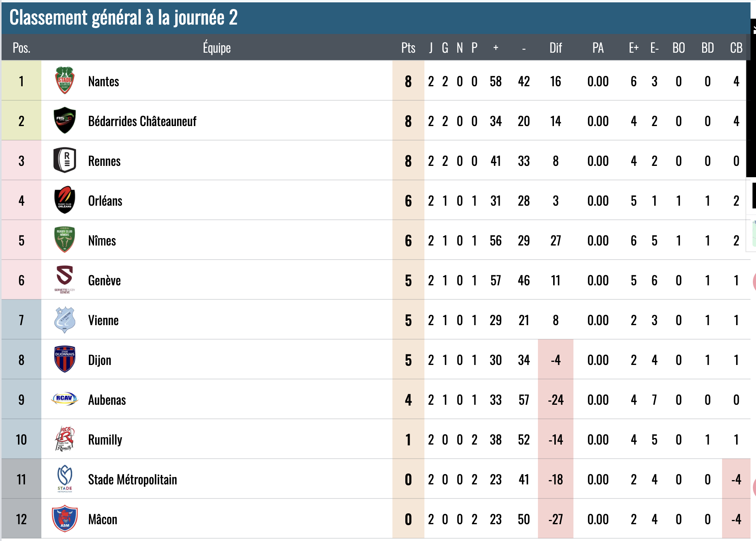This screenshot has width=756, height=541.
Task: Click the Rugby Club Orléans emblem
Action: click(x=65, y=200)
